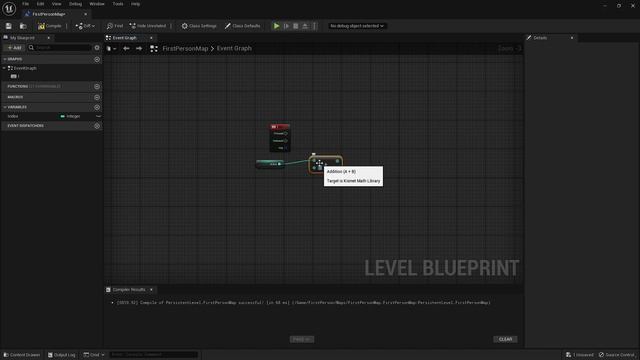This screenshot has width=640, height=360.
Task: Close the Details panel tab
Action: [x=572, y=38]
